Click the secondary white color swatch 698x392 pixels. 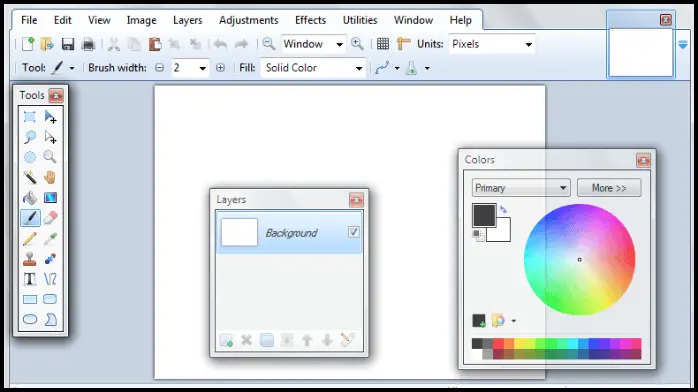(x=502, y=233)
